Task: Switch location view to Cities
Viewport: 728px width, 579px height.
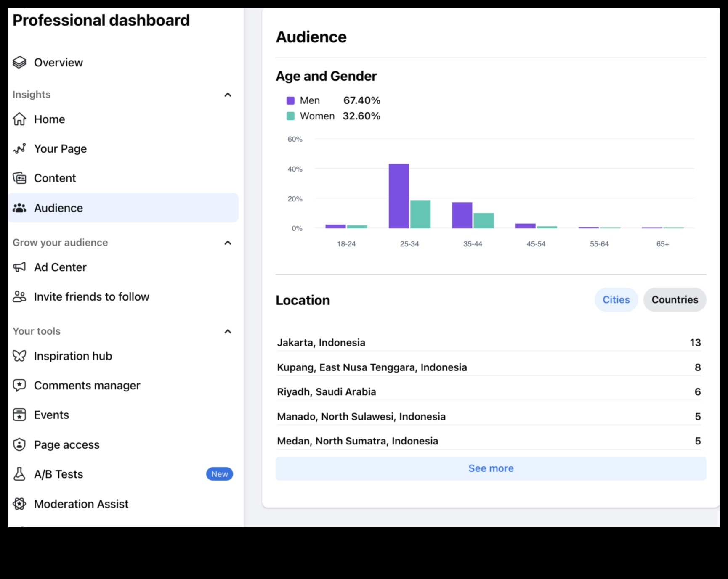Action: (x=616, y=300)
